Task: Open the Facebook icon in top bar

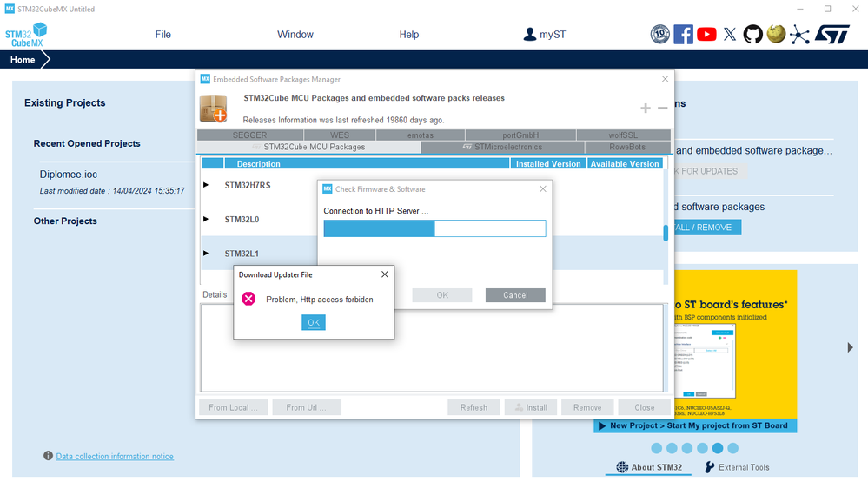Action: coord(683,35)
